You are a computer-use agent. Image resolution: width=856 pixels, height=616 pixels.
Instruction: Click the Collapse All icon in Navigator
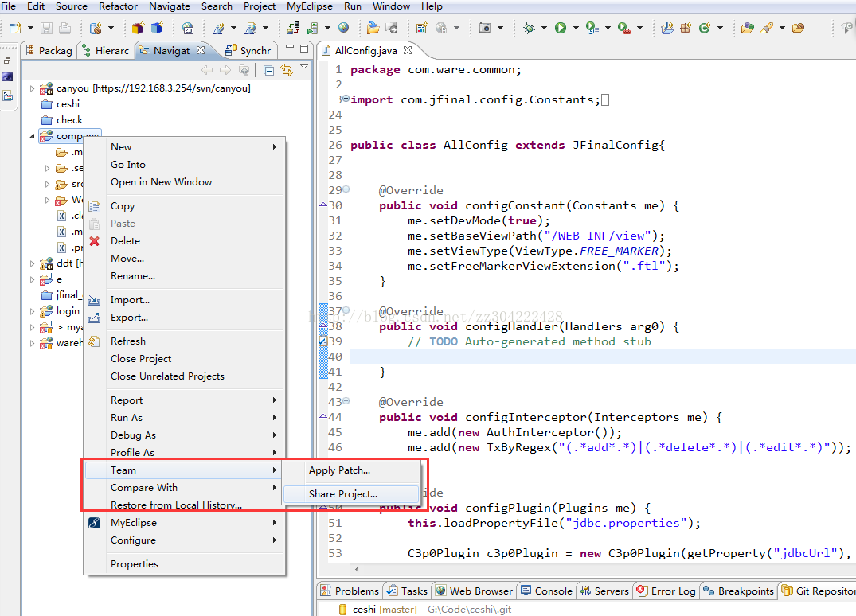click(268, 70)
